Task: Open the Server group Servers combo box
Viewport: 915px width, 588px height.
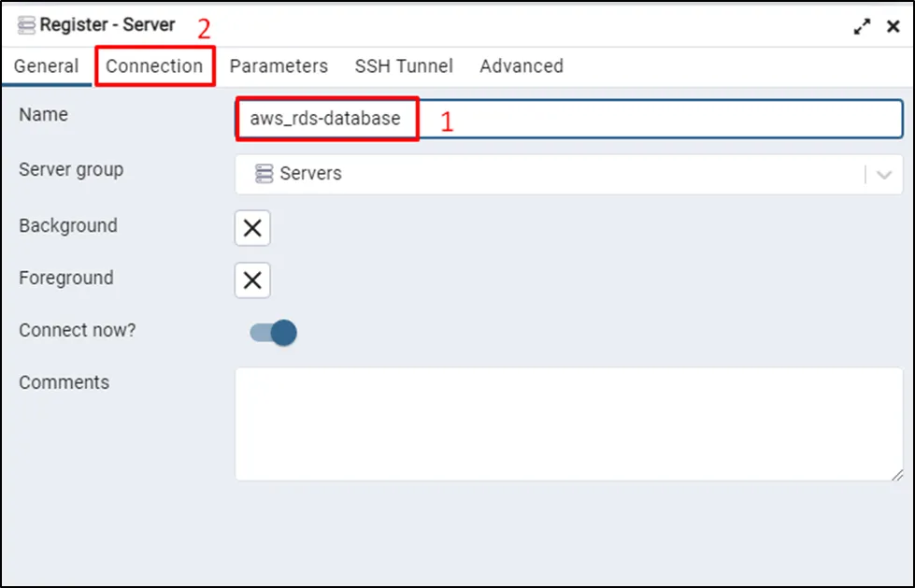Action: 551,175
